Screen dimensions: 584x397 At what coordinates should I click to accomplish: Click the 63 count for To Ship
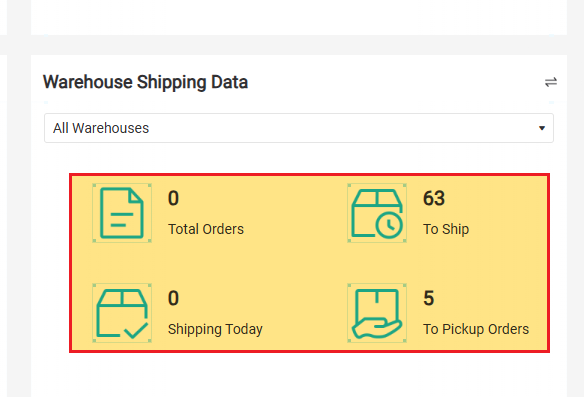coord(434,198)
